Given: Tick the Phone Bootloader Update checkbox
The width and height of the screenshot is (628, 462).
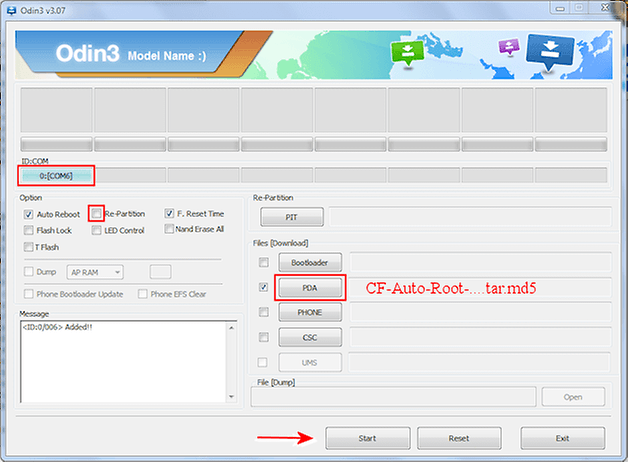Looking at the screenshot, I should click(x=28, y=294).
